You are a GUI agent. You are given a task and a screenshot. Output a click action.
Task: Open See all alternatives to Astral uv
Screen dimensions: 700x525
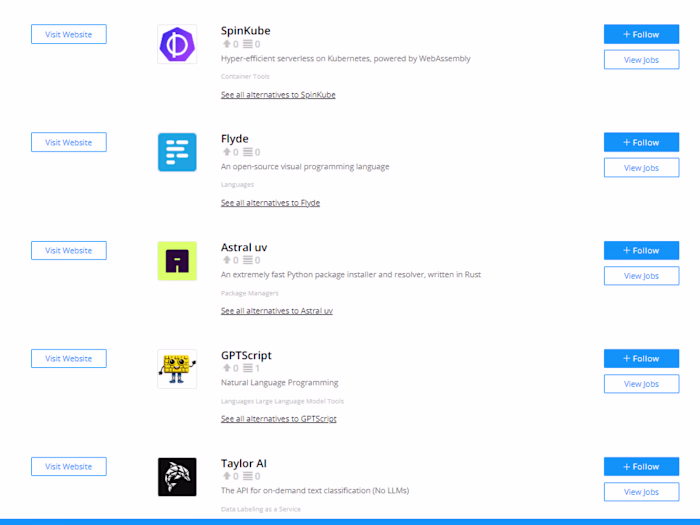pyautogui.click(x=277, y=311)
